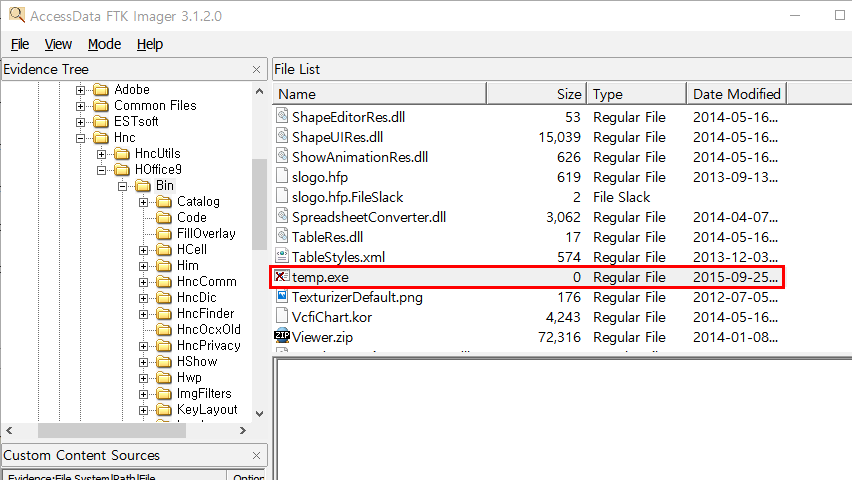852x480 pixels.
Task: Expand the Hwp folder node
Action: pos(143,378)
